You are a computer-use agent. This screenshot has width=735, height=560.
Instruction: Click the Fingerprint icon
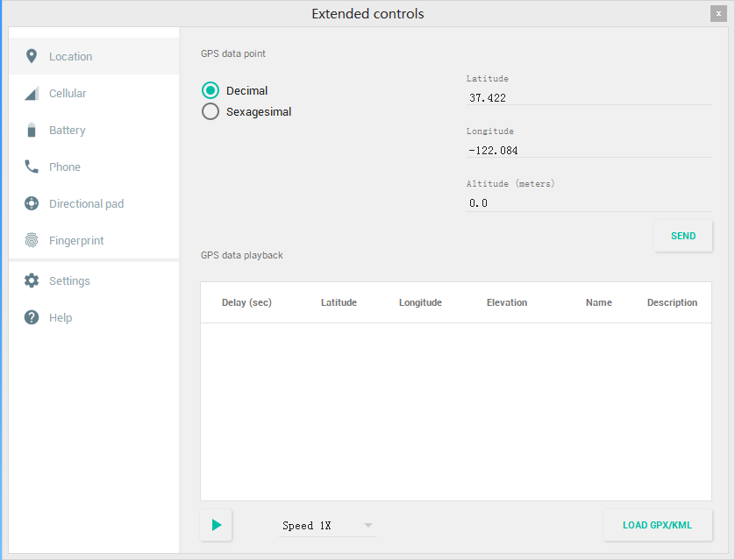(32, 240)
